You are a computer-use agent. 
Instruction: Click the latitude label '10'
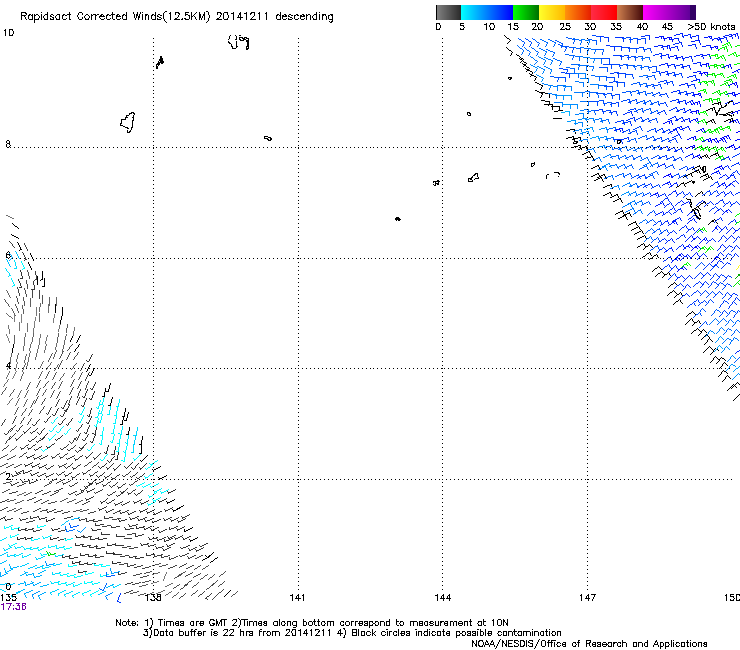pos(8,33)
